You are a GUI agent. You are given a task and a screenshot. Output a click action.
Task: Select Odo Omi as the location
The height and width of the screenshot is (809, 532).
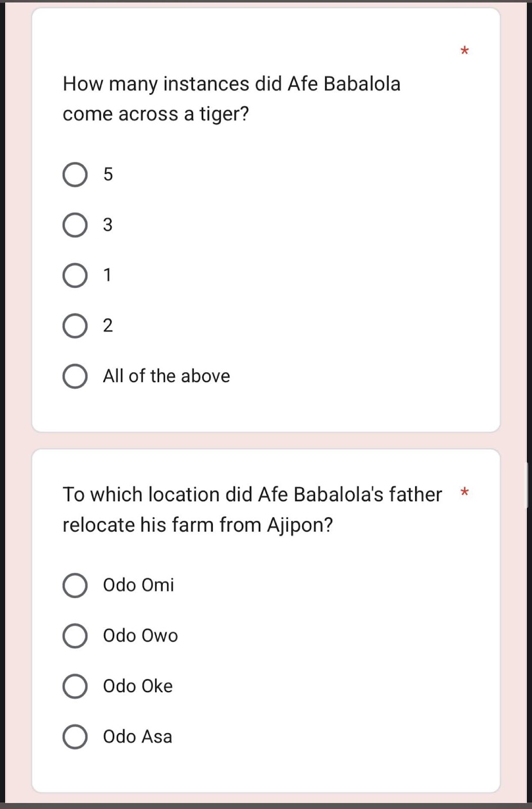[x=75, y=586]
